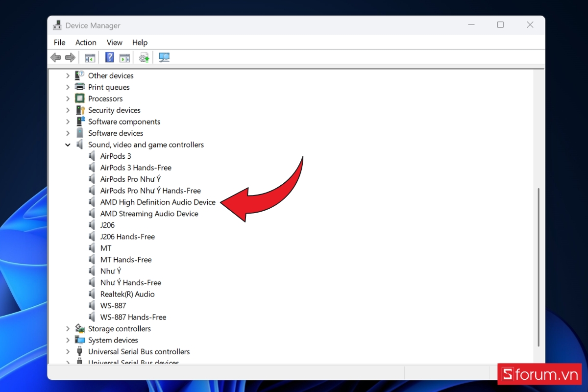Screen dimensions: 588x392
Task: Maximize the Device Manager window
Action: (x=500, y=25)
